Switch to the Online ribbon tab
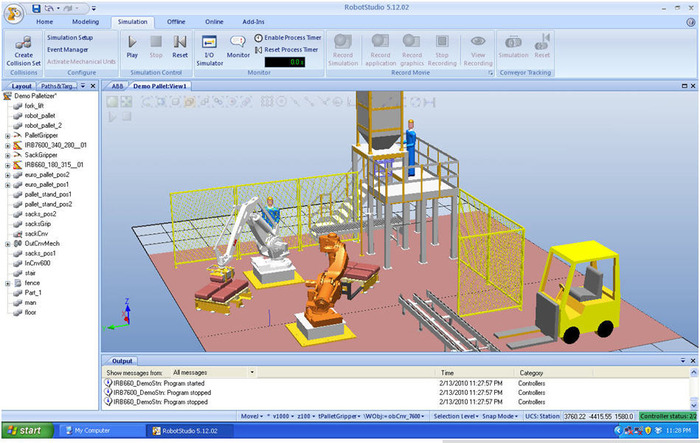The width and height of the screenshot is (700, 443). [x=214, y=21]
